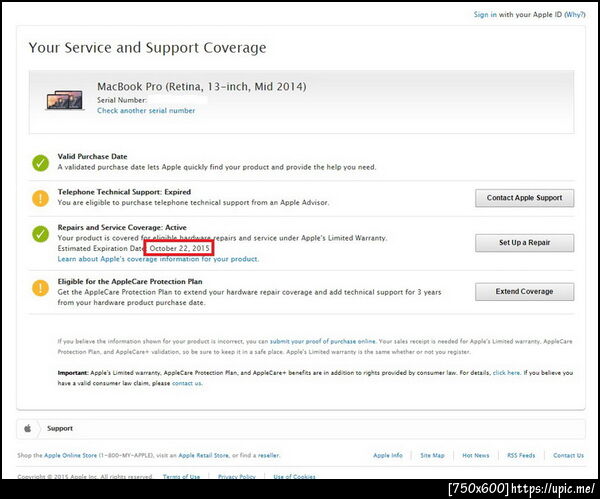Click green checkmark beside Repairs and Service Coverage
This screenshot has width=600, height=499.
pyautogui.click(x=40, y=234)
